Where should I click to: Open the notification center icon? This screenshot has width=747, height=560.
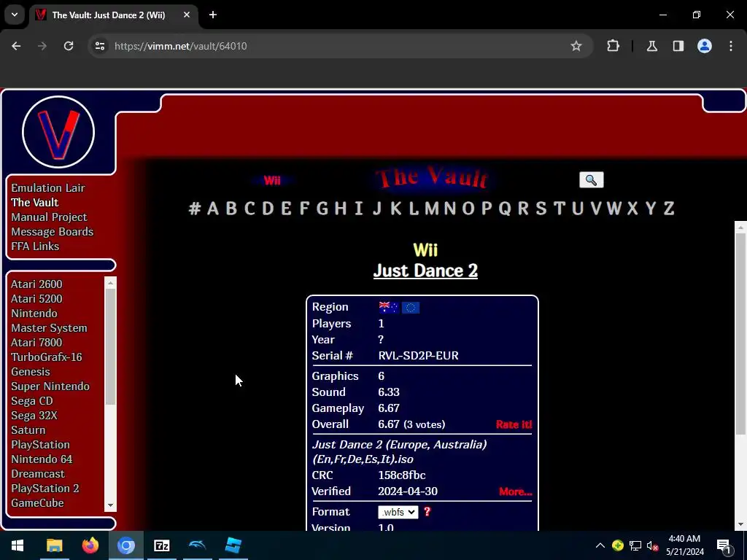[x=724, y=545]
